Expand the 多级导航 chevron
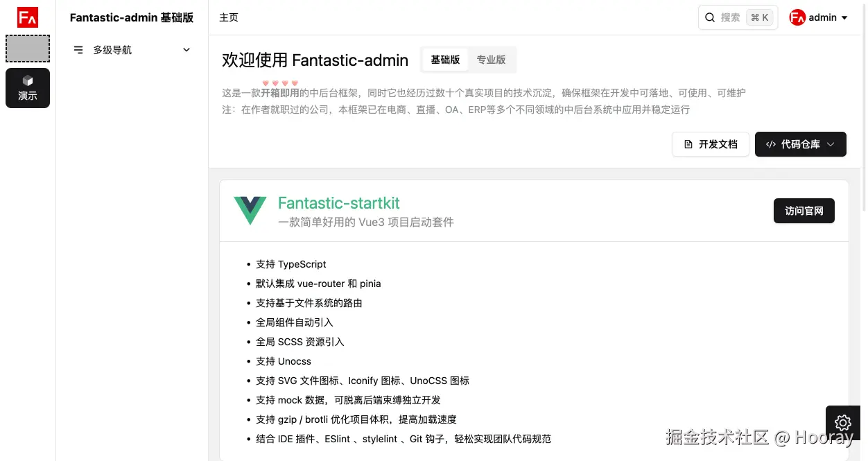 tap(186, 50)
